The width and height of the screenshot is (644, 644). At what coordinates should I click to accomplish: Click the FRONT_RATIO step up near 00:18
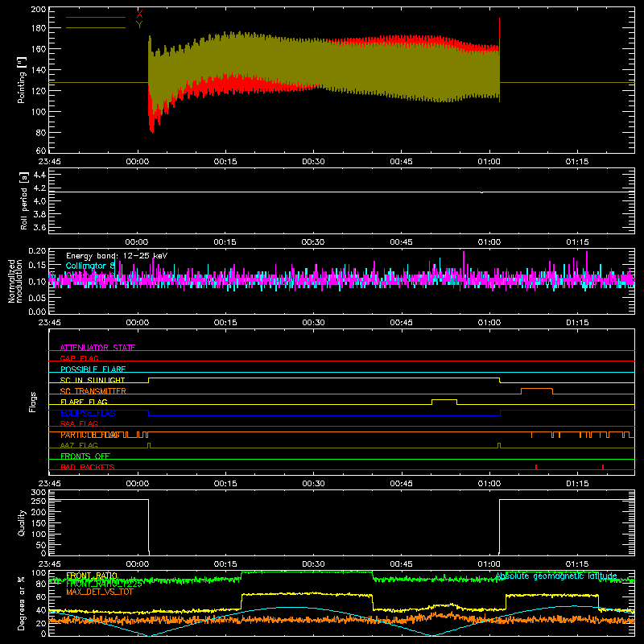coord(242,601)
